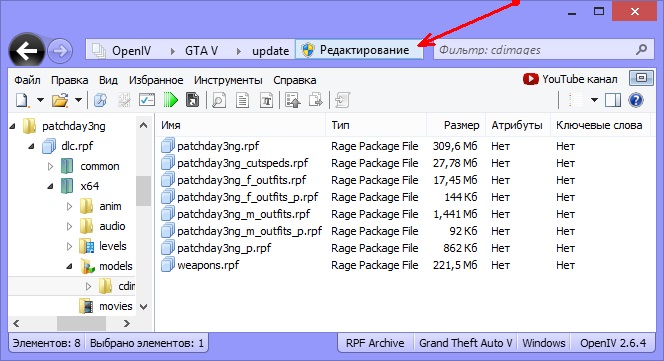Viewport: 664px width, 361px height.
Task: Click the OpenIV breadcrumb segment
Action: [131, 51]
